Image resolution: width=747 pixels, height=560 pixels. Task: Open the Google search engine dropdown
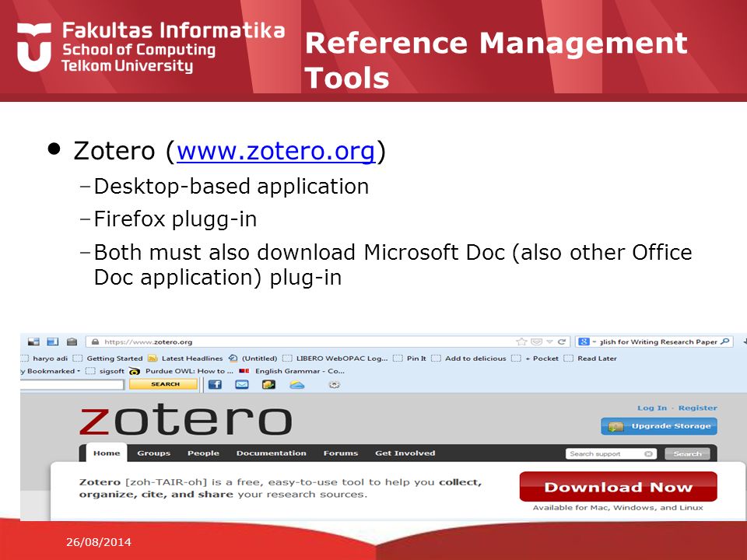point(587,342)
